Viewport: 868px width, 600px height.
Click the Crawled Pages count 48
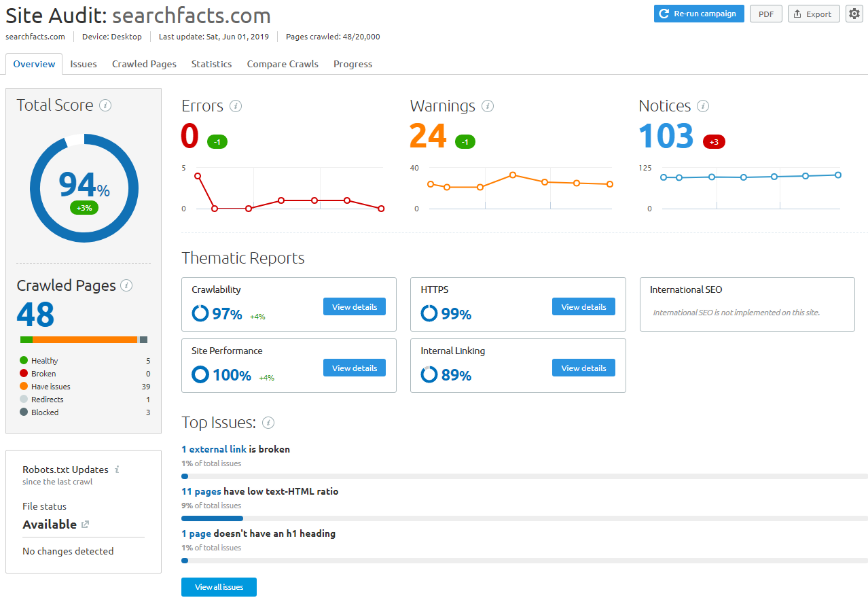35,315
